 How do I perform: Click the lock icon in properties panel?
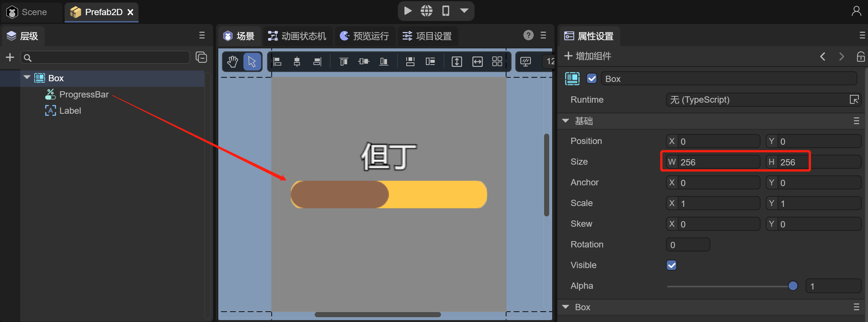861,56
